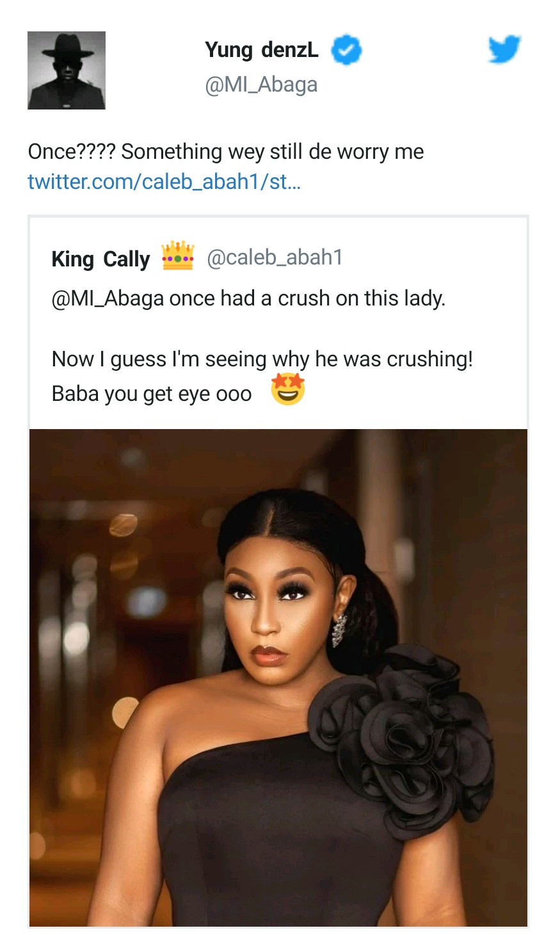The image size is (560, 935).
Task: Click the dangling earring in the photo
Action: (339, 630)
